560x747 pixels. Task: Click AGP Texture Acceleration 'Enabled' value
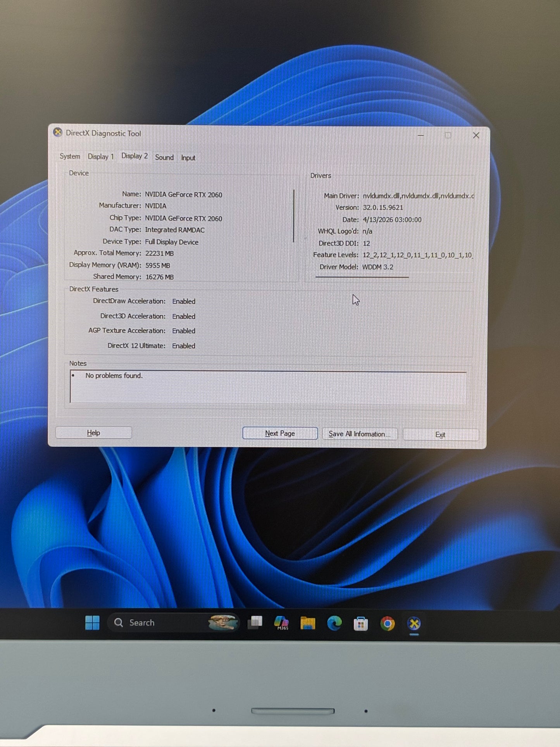tap(184, 331)
